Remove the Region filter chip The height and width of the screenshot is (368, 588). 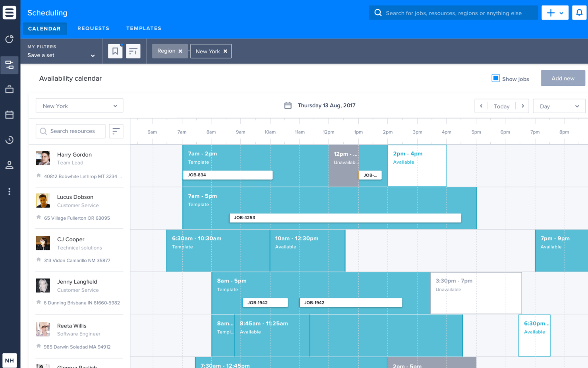[x=180, y=51]
